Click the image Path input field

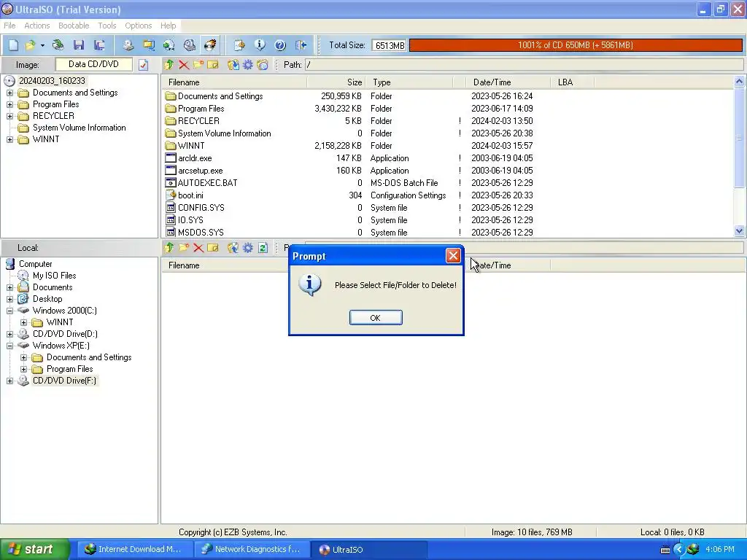[524, 65]
